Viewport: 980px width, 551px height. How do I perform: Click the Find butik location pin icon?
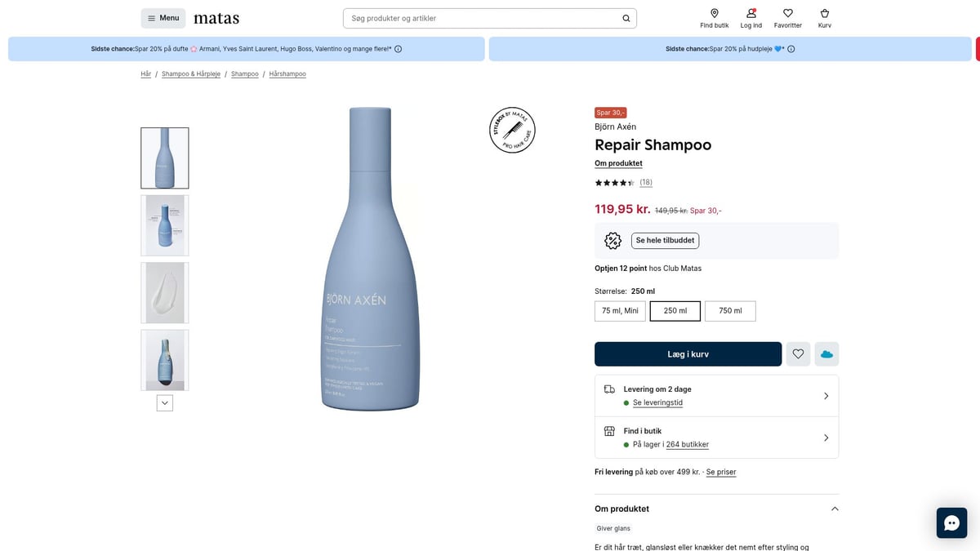[x=714, y=12]
